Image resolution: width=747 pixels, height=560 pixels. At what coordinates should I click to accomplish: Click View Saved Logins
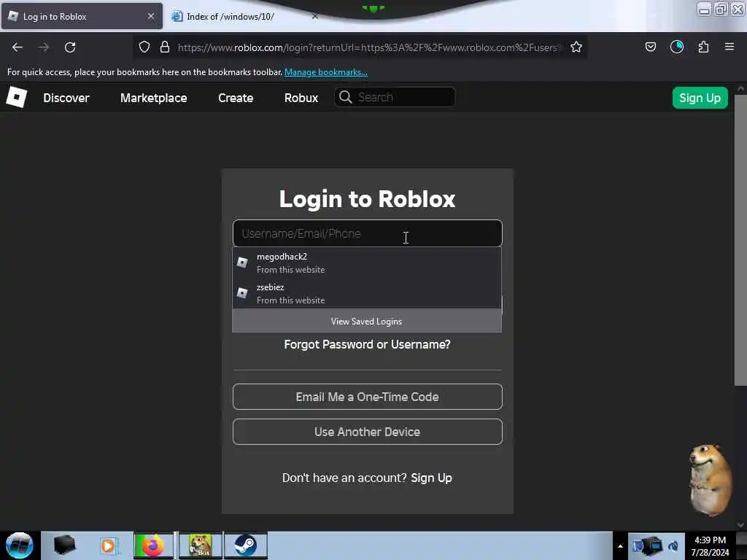tap(367, 322)
